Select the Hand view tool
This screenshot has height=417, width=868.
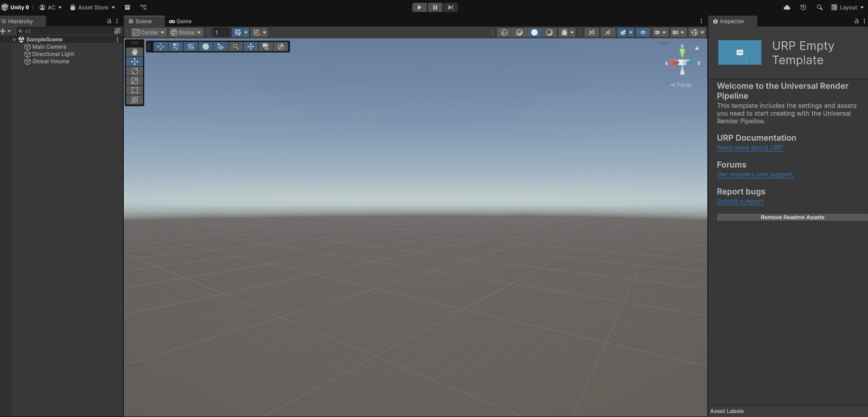point(135,52)
